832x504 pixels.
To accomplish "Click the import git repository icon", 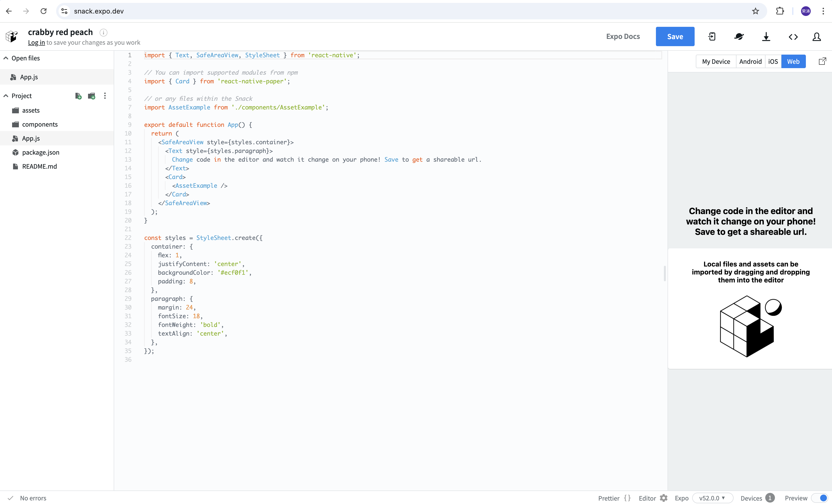I will pos(712,36).
